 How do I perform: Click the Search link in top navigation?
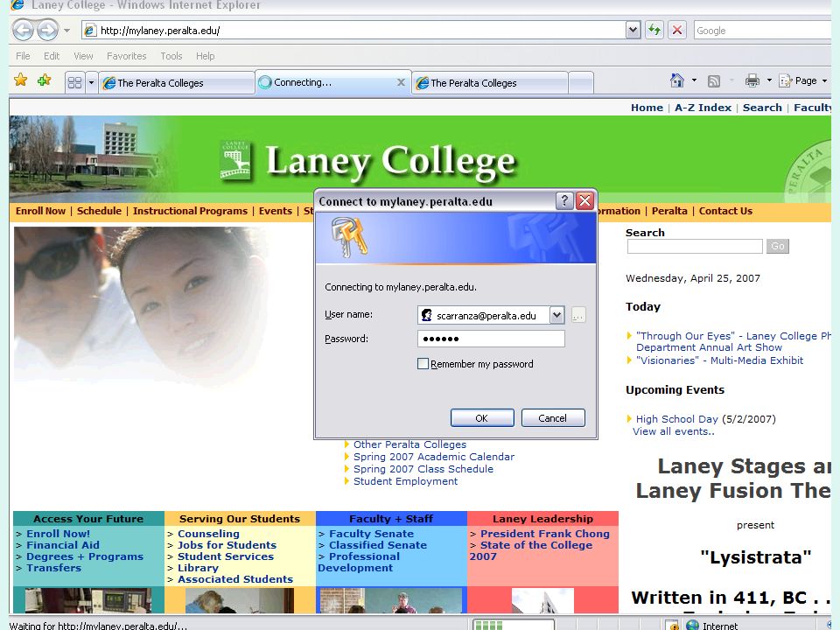pyautogui.click(x=762, y=108)
